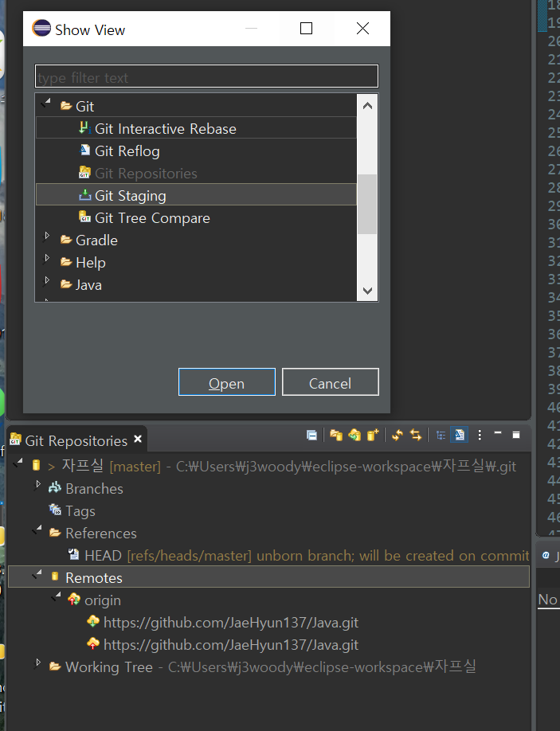
Task: Expand the Java folder
Action: (x=46, y=281)
